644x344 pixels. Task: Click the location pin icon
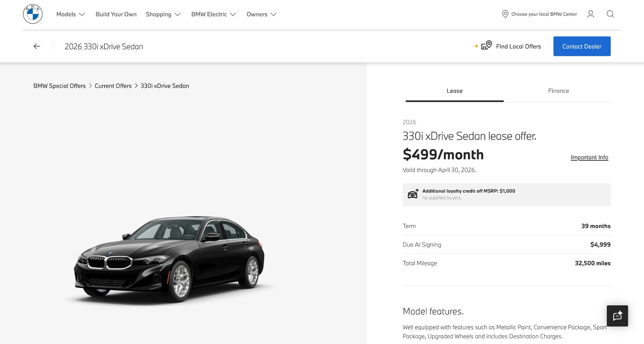[505, 14]
